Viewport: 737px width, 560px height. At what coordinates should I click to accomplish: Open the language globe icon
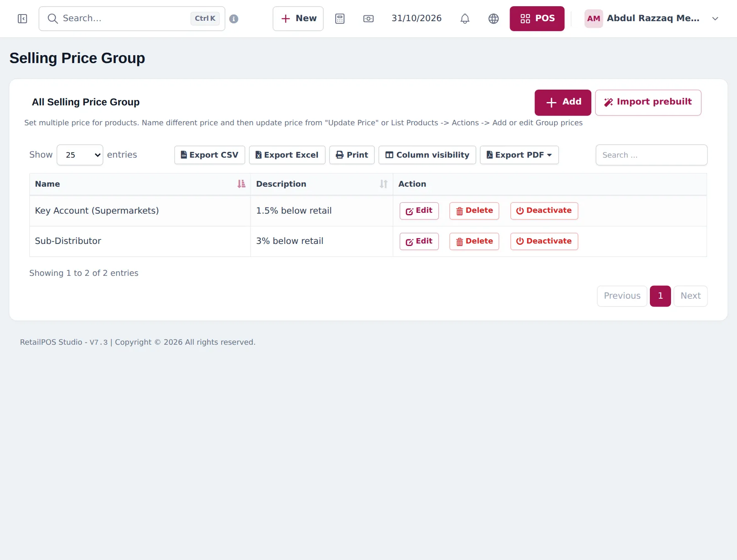coord(493,19)
